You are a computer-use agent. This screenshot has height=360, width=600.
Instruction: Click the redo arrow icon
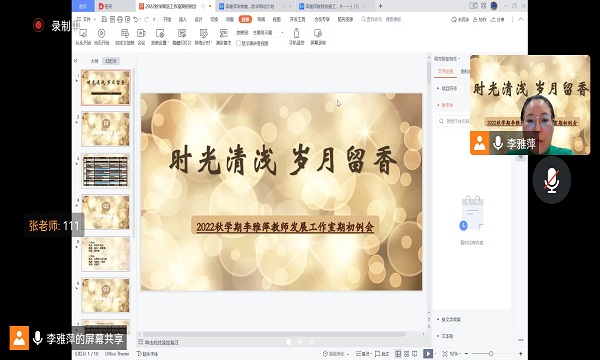[146, 19]
